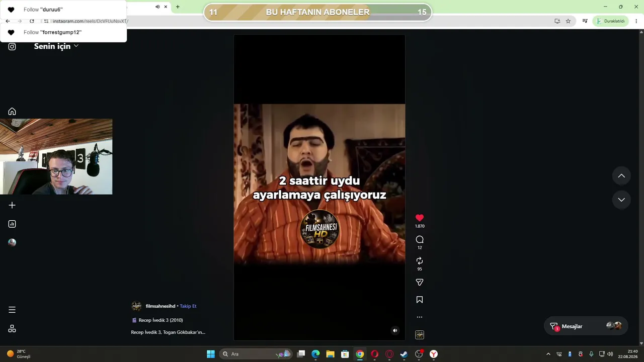This screenshot has height=362, width=644.
Task: Repost the reel with the repost icon
Action: click(420, 261)
